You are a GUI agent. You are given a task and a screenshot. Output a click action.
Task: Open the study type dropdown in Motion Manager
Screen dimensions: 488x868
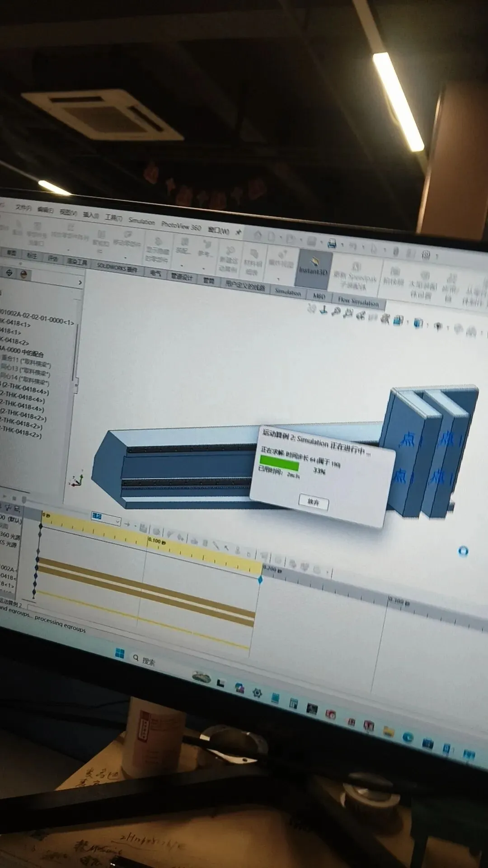click(x=106, y=518)
